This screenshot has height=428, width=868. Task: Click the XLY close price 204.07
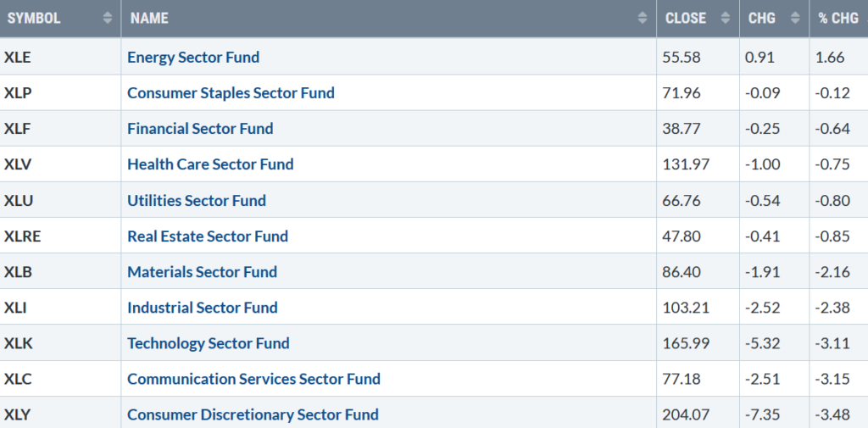(x=682, y=414)
